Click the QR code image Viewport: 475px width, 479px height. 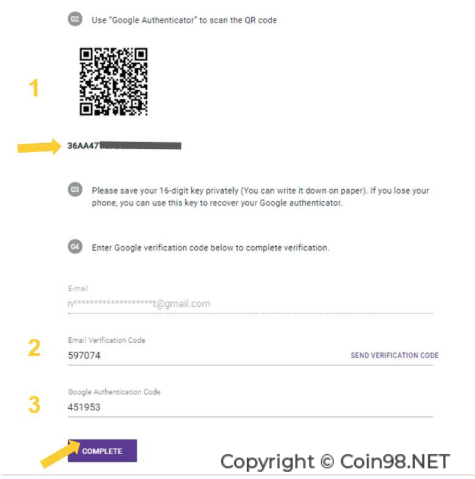pyautogui.click(x=113, y=82)
